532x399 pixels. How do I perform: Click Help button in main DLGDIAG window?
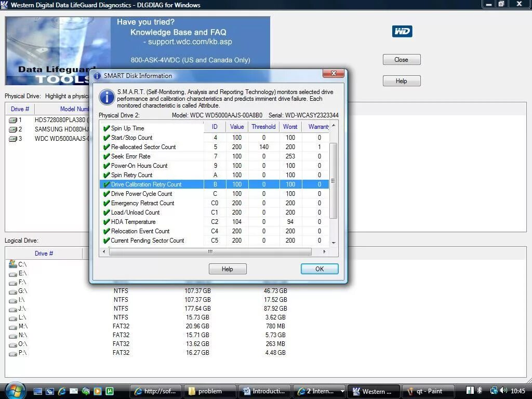click(x=402, y=81)
